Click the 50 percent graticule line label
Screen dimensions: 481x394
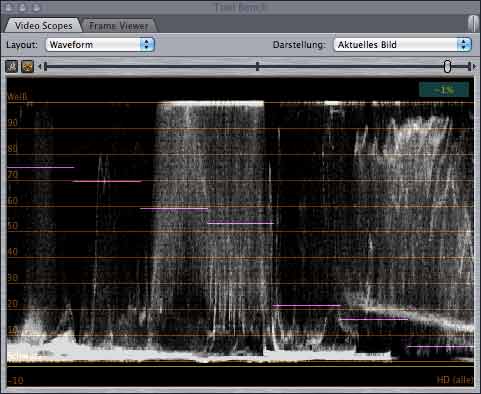coord(13,226)
